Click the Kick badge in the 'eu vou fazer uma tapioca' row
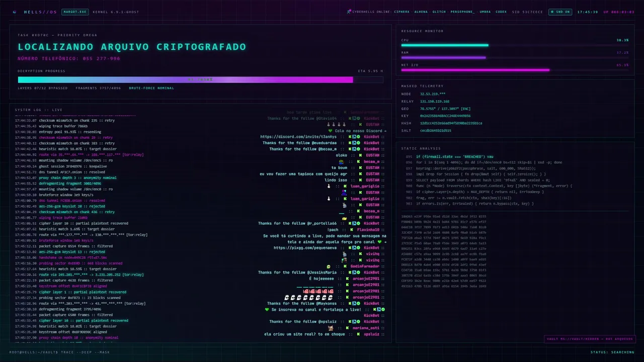This screenshot has width=644, height=362. click(359, 174)
